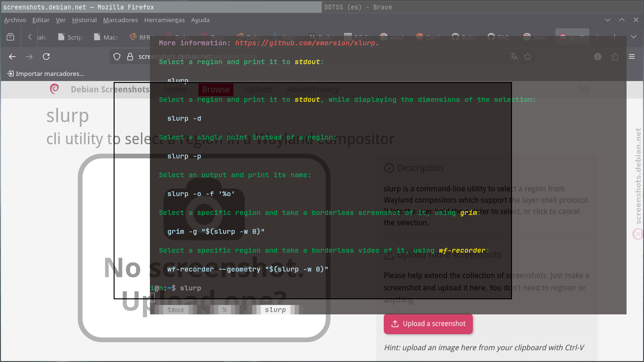This screenshot has width=644, height=362.
Task: Open Browse in Debian Screenshots navigation
Action: 216,89
